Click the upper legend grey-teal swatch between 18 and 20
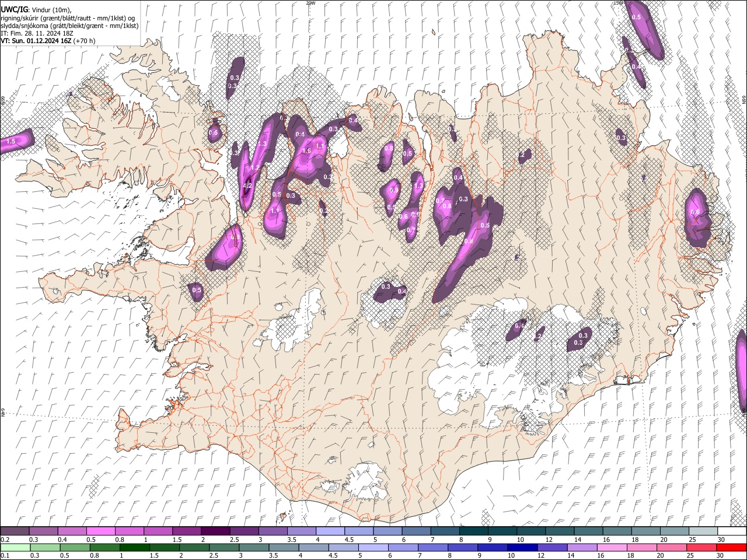 [645, 531]
